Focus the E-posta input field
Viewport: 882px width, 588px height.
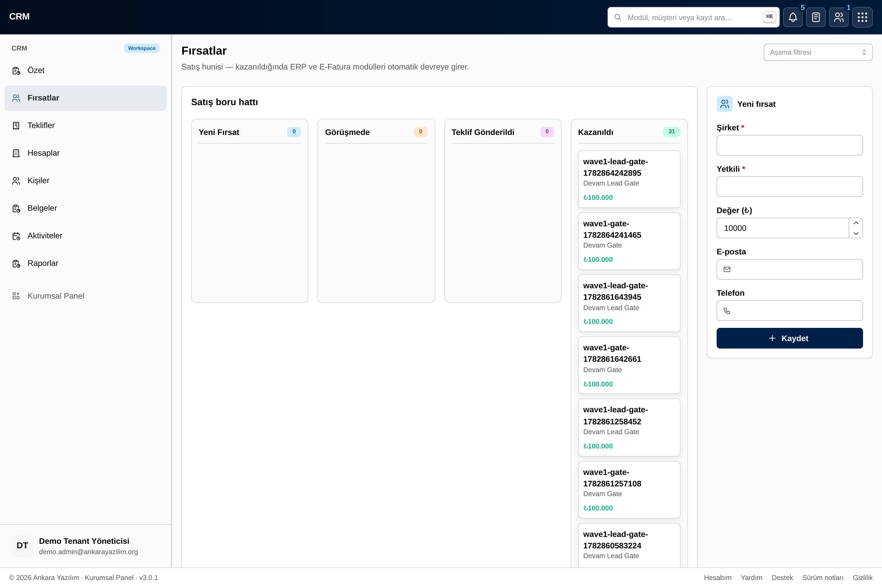point(789,269)
